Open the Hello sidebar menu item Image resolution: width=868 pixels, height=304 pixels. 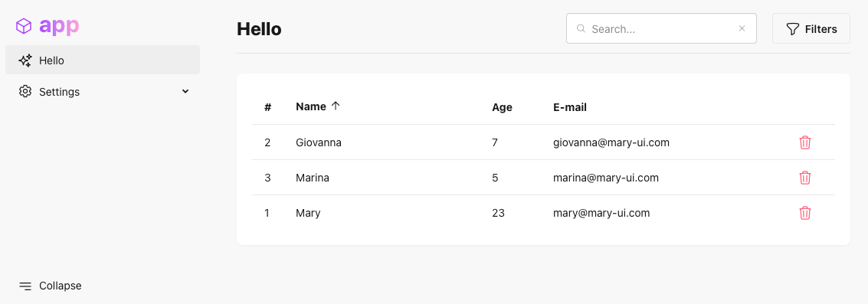pyautogui.click(x=103, y=60)
